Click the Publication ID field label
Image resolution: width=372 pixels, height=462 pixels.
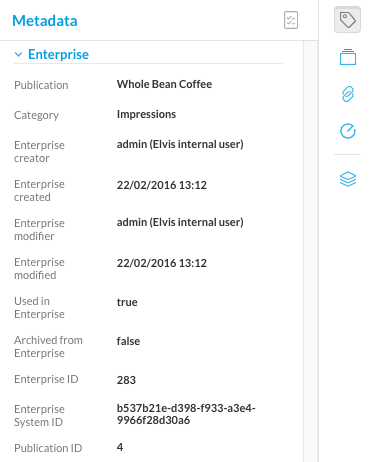tap(48, 448)
